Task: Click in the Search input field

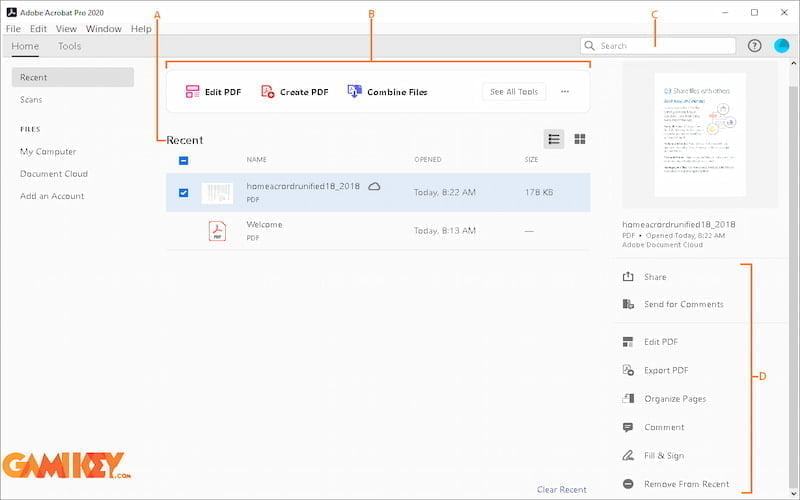Action: pos(658,46)
